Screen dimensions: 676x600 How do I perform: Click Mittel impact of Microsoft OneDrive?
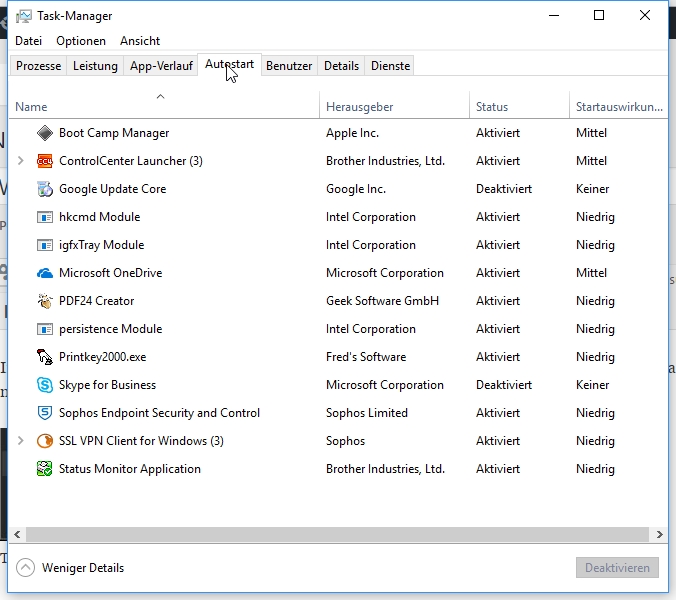(592, 273)
